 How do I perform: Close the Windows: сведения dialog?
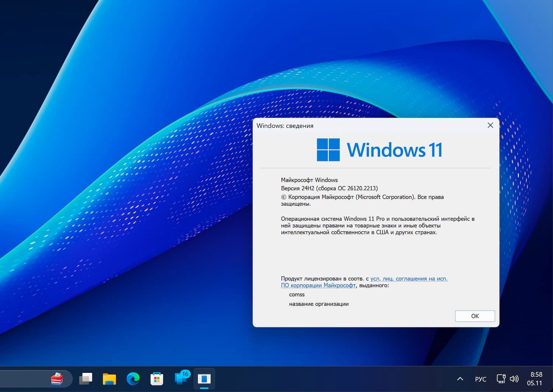point(490,125)
